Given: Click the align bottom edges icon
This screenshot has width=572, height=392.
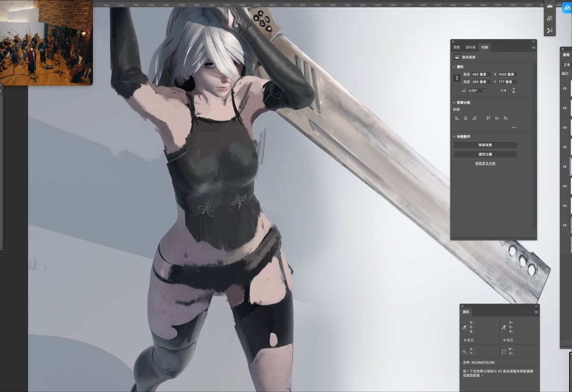Looking at the screenshot, I should click(x=505, y=118).
